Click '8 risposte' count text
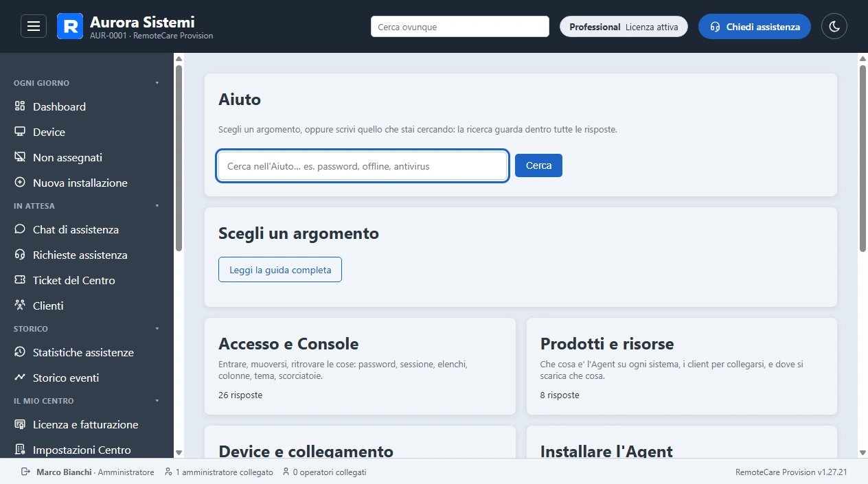The height and width of the screenshot is (484, 868). tap(560, 395)
